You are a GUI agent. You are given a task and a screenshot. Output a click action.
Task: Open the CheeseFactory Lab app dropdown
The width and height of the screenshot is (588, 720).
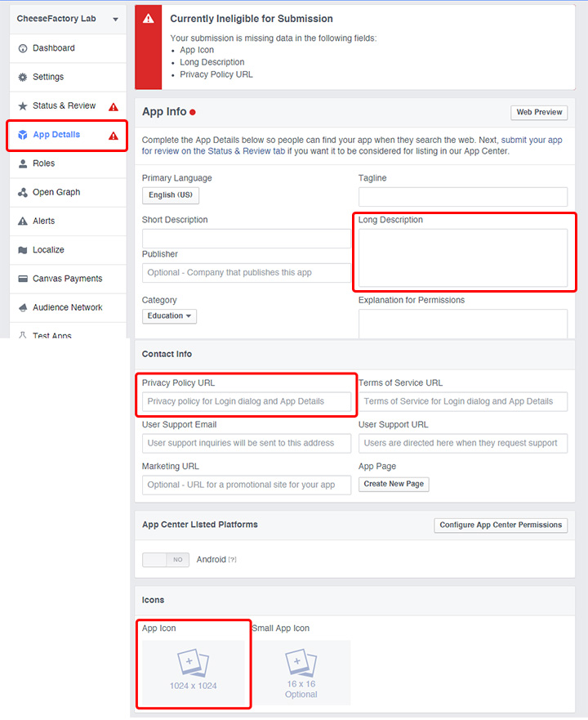68,19
